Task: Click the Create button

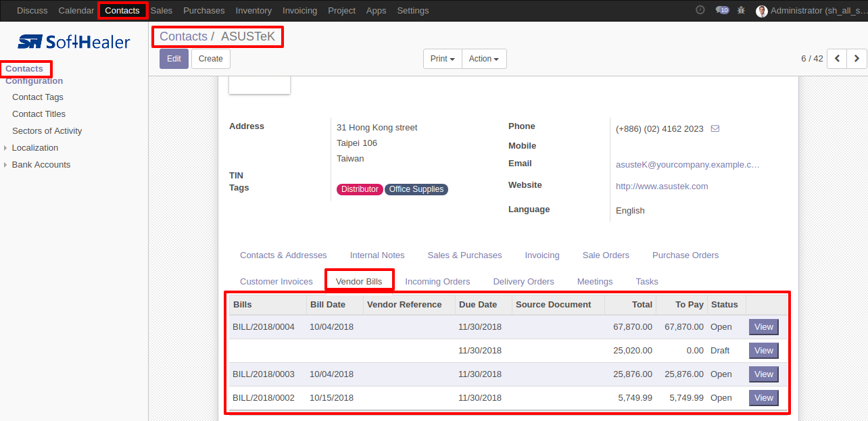Action: coord(211,59)
